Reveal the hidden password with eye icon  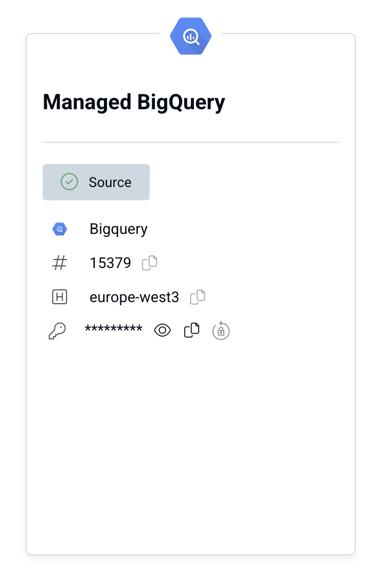tap(162, 330)
